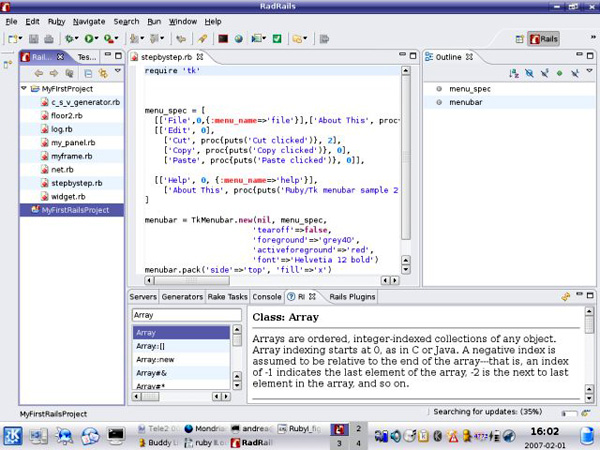
Task: Click the RadRails taskbar button
Action: pyautogui.click(x=252, y=443)
